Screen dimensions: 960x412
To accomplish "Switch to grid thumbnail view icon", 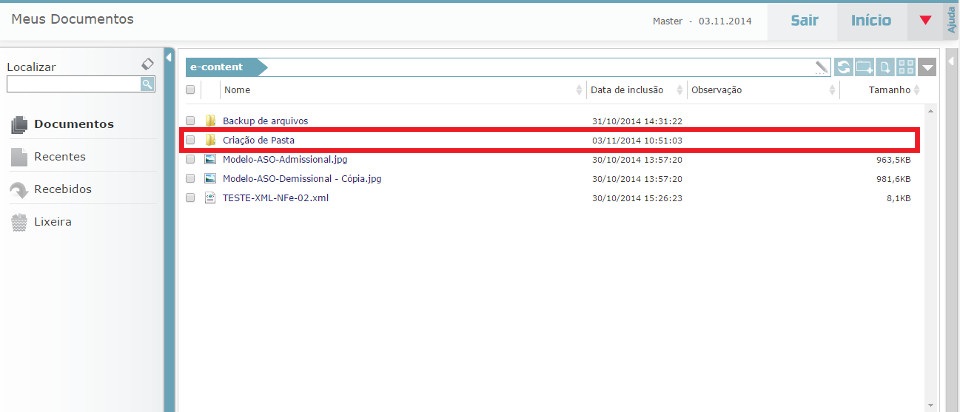I will tap(906, 67).
